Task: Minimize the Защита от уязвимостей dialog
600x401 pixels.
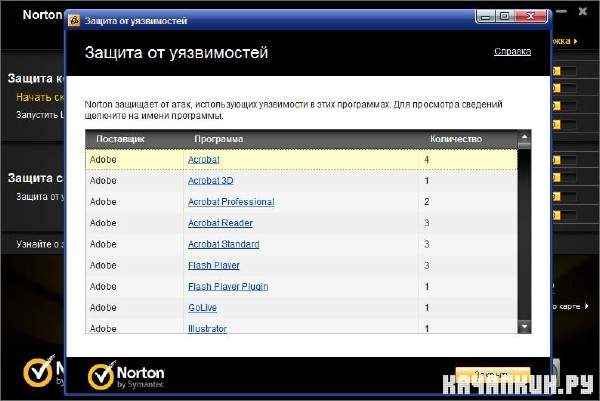Action: click(x=485, y=16)
